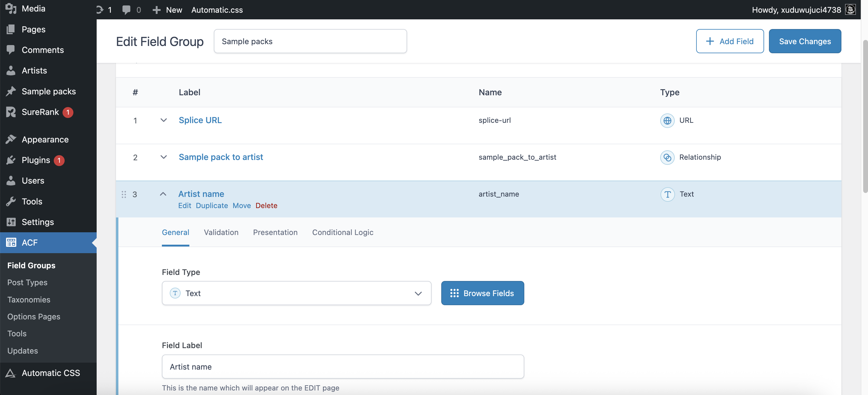The image size is (868, 395).
Task: Click the Text type icon in Artist name row
Action: pos(667,194)
